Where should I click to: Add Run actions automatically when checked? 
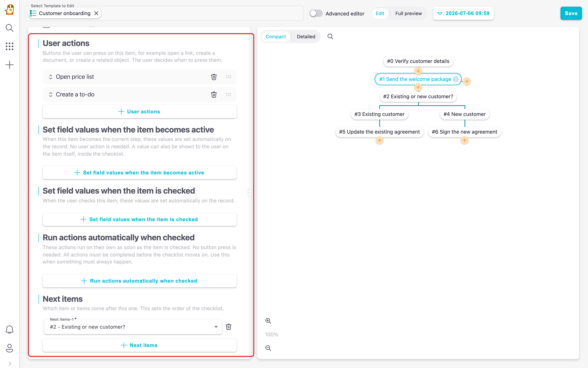tap(139, 281)
